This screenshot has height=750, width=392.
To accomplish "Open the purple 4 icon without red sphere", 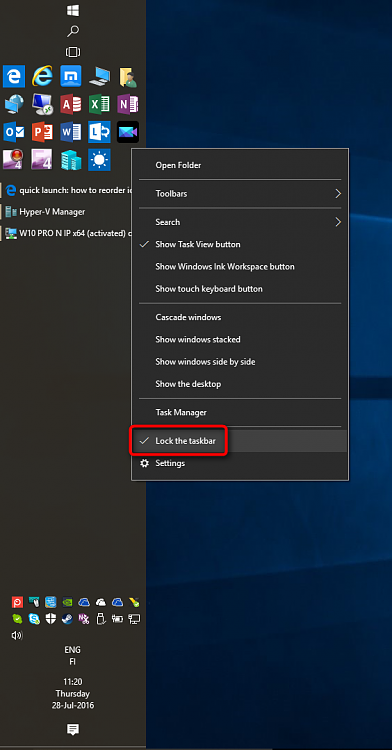I will [42, 160].
